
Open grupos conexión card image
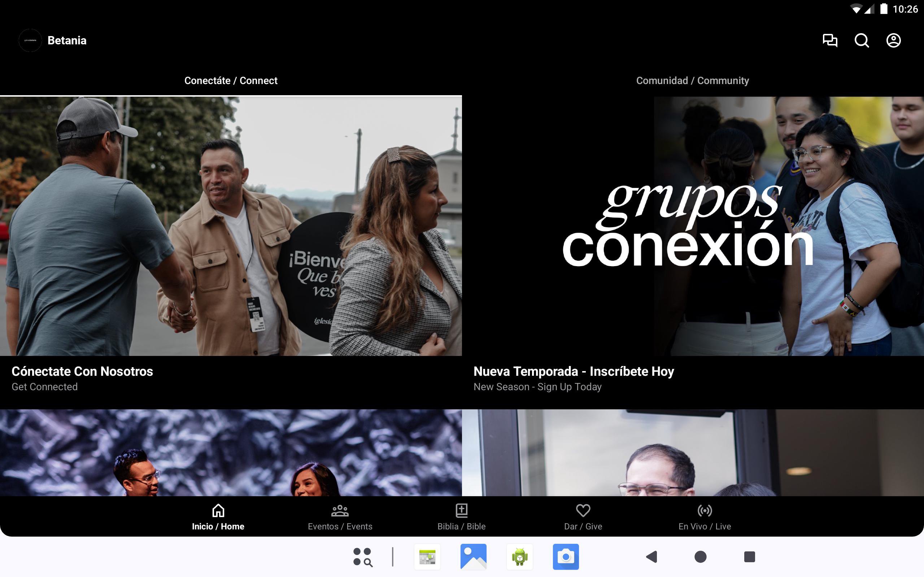[692, 226]
